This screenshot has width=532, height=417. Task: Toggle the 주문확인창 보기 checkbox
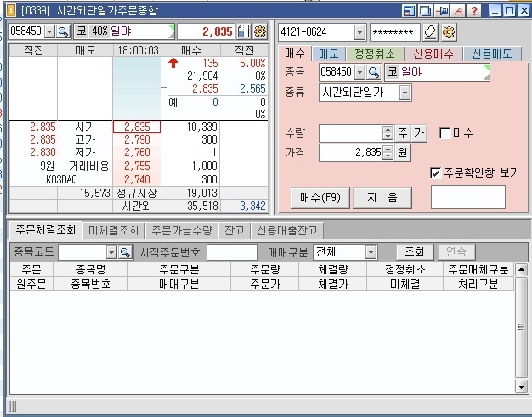[x=435, y=173]
